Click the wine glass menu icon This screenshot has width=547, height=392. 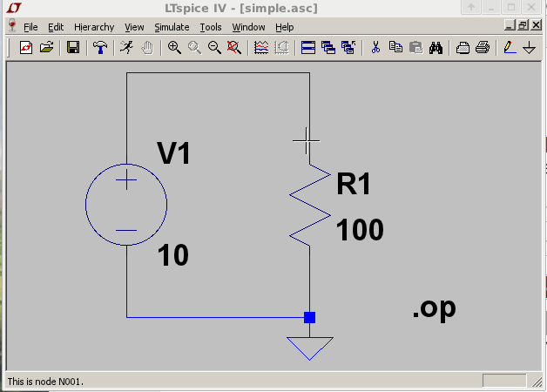pyautogui.click(x=12, y=25)
